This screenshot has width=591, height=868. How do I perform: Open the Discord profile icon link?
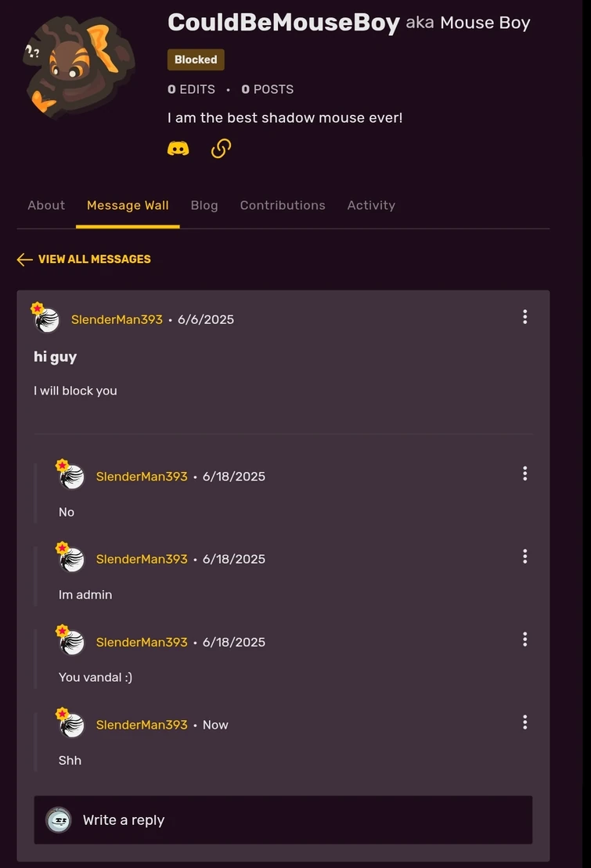click(x=178, y=148)
